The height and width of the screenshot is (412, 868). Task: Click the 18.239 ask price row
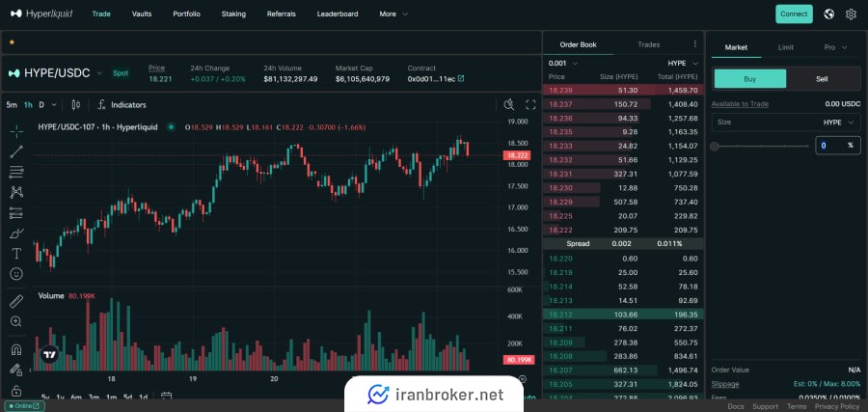pos(623,90)
